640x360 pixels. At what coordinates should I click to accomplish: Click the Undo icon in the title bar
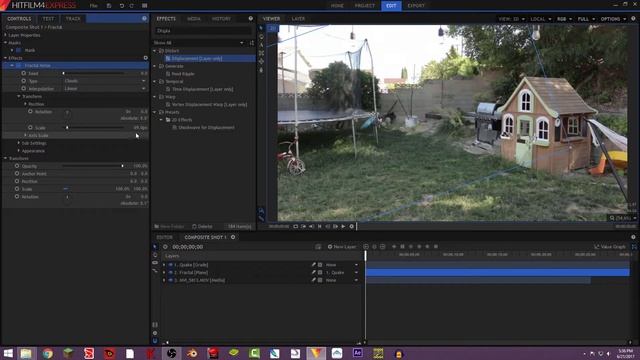(122, 6)
